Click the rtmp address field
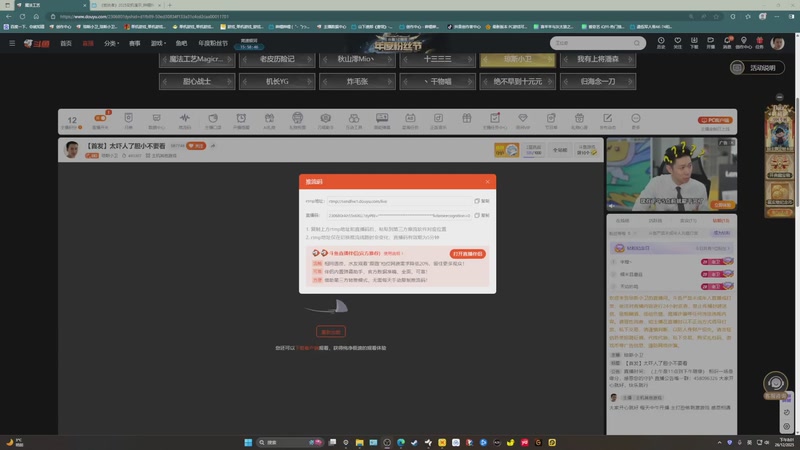The width and height of the screenshot is (800, 450). point(399,201)
